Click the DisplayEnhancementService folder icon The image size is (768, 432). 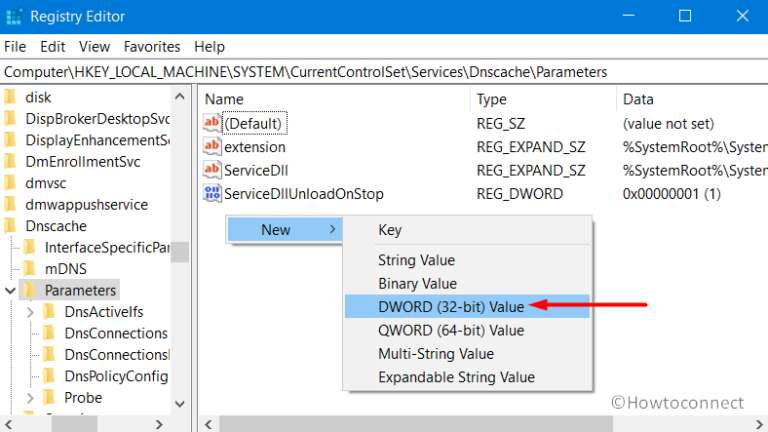point(10,140)
